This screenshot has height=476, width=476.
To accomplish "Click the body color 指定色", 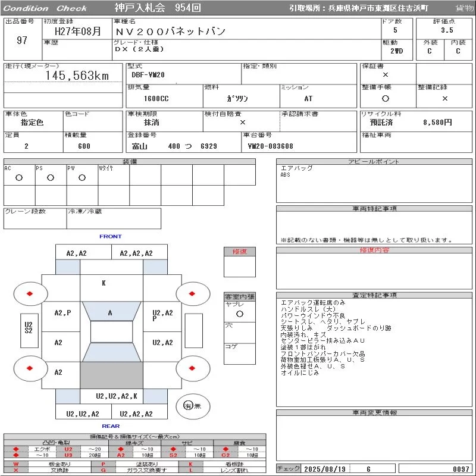I will point(32,123).
